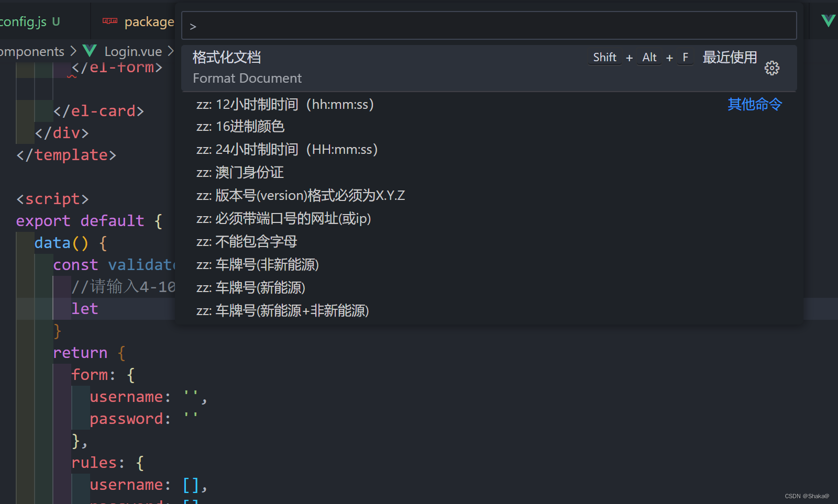Click the let keyword line
The width and height of the screenshot is (838, 504).
coord(85,309)
